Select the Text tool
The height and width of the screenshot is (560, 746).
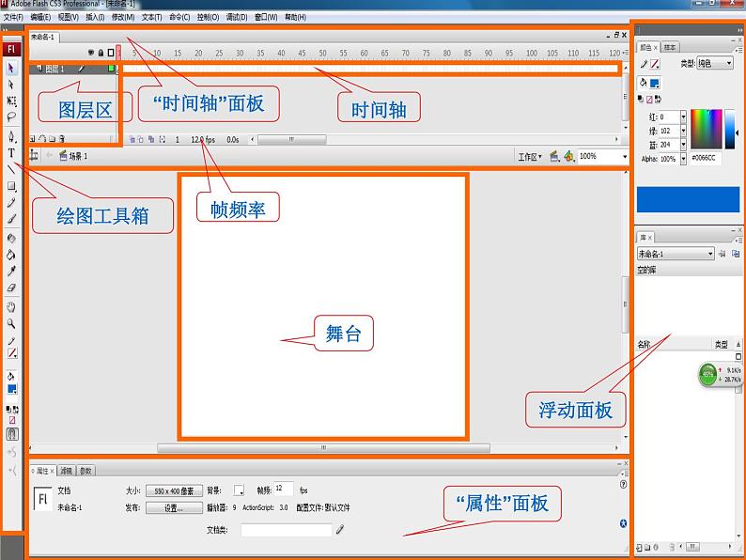click(11, 153)
